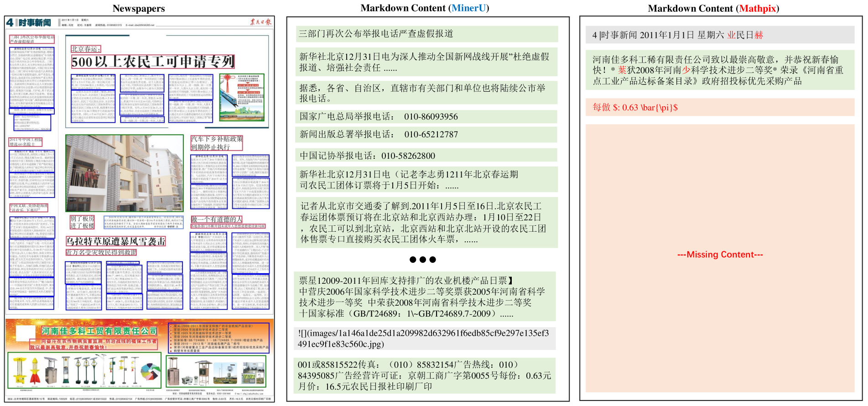The image size is (868, 406).
Task: Select the MinerU block starting "新华社北京12月31日电（记老李志勇"
Action: click(x=426, y=180)
